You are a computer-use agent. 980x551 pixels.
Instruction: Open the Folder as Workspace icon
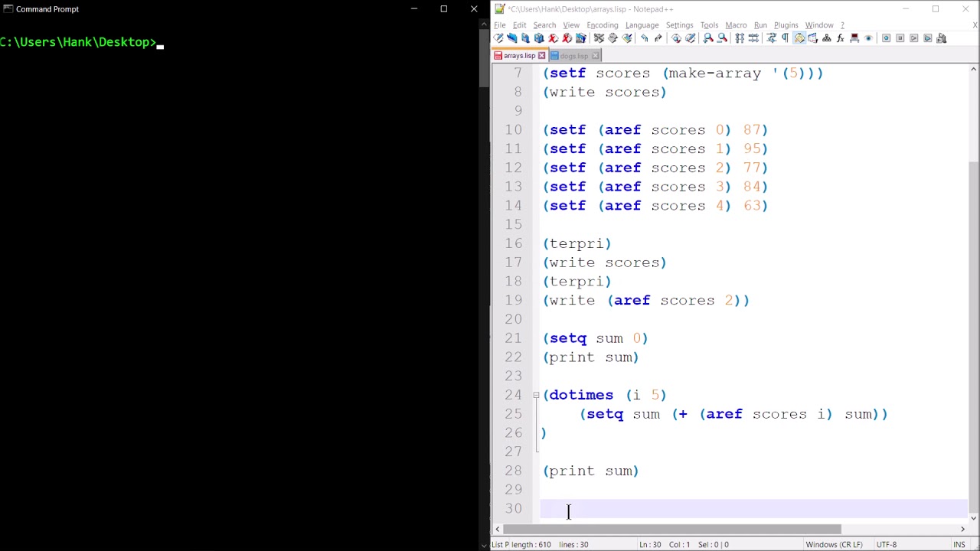click(854, 38)
